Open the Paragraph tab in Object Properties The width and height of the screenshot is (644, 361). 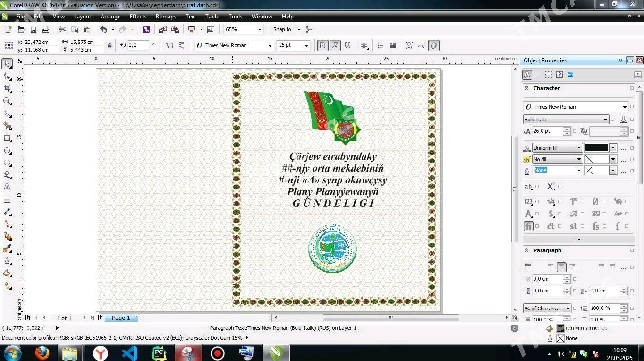tap(538, 75)
